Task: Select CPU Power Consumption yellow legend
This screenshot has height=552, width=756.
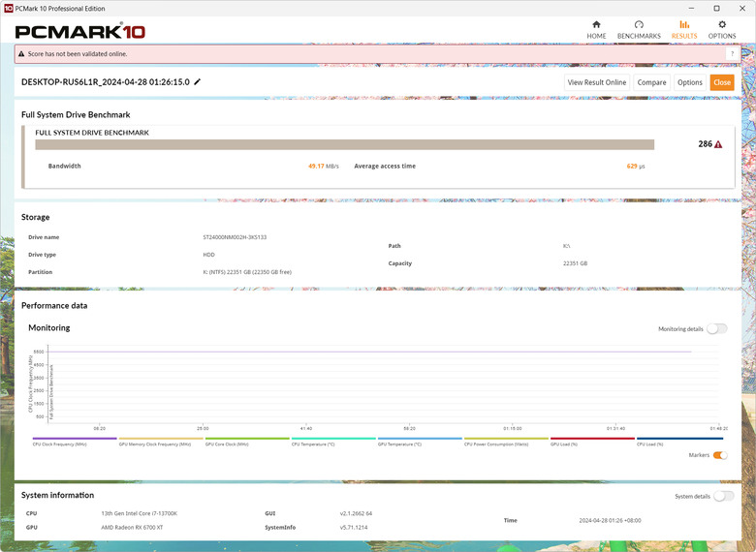Action: (506, 439)
